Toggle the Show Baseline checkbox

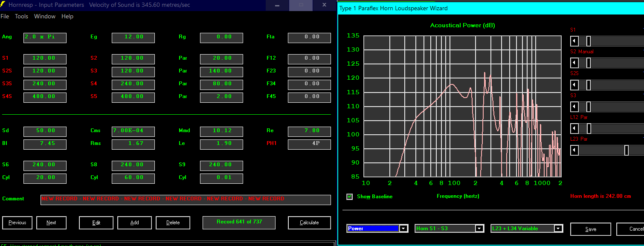click(x=350, y=197)
